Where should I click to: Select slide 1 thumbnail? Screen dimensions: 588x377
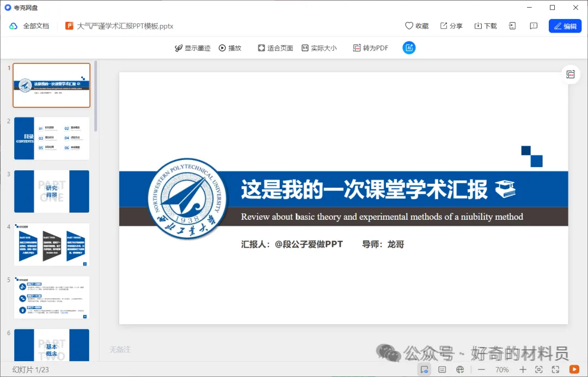52,85
